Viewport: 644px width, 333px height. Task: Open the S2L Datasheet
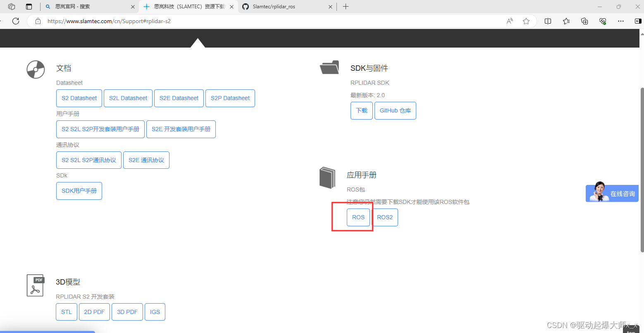pyautogui.click(x=128, y=98)
